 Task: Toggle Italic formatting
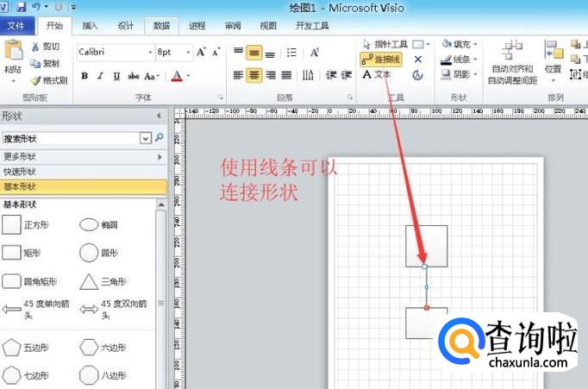tap(100, 76)
